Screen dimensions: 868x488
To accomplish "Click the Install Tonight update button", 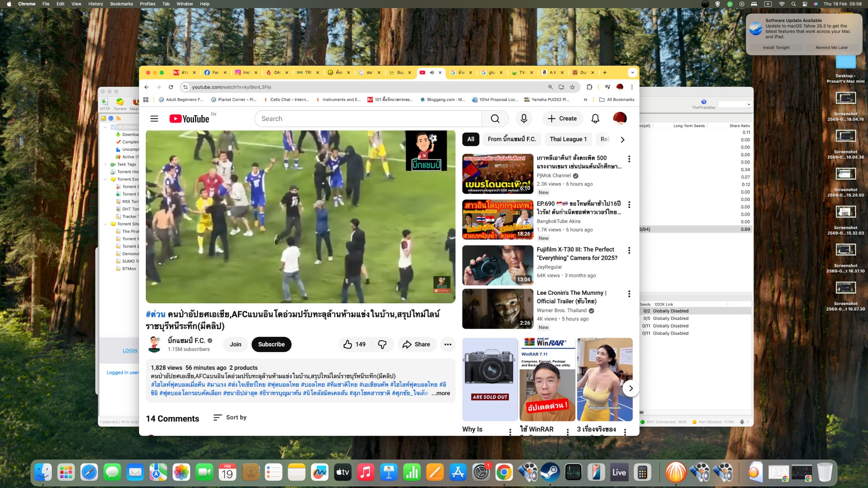I will click(776, 47).
